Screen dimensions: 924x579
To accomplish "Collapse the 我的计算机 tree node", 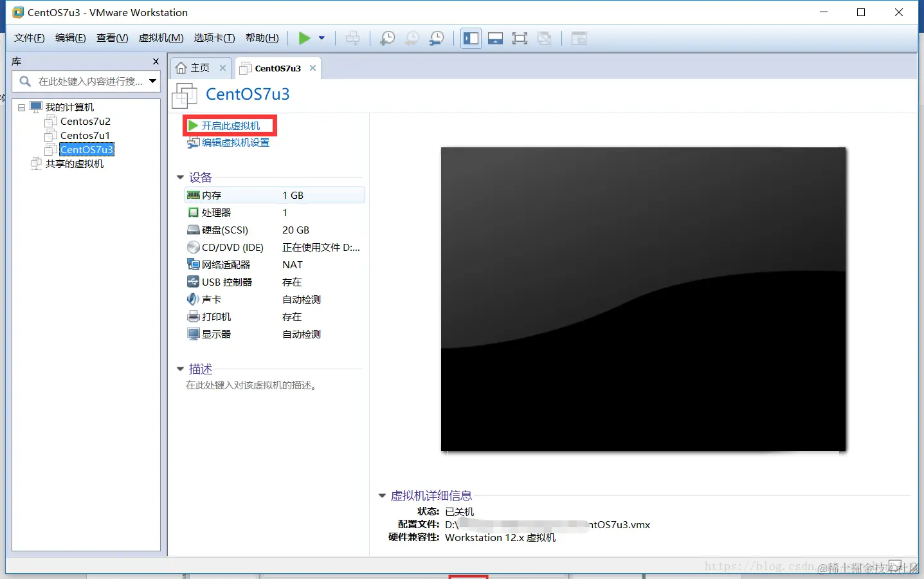I will click(x=21, y=107).
